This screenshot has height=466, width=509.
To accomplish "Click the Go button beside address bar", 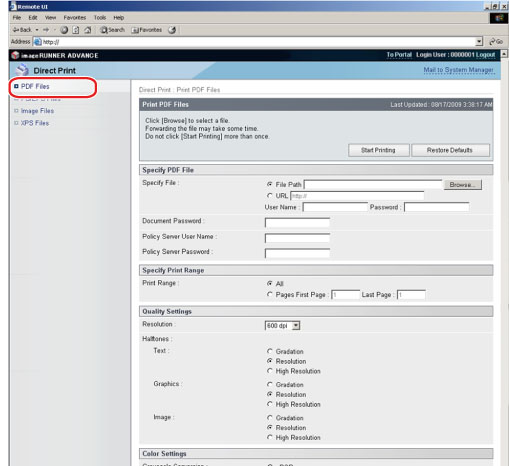I will (x=496, y=42).
